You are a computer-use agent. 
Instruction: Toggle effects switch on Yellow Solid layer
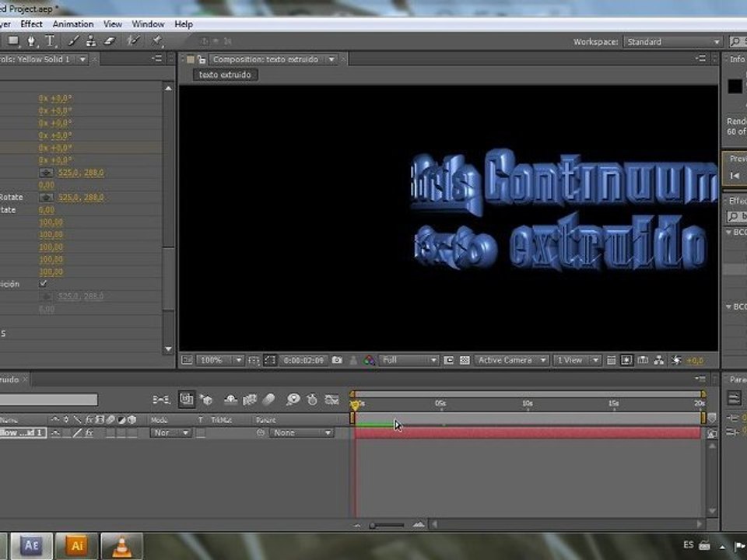[89, 433]
